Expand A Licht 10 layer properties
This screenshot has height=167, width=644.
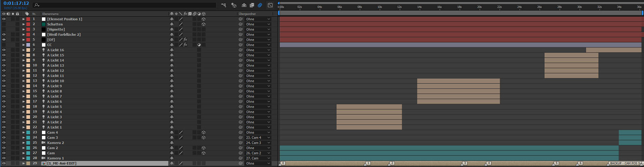tap(23, 81)
